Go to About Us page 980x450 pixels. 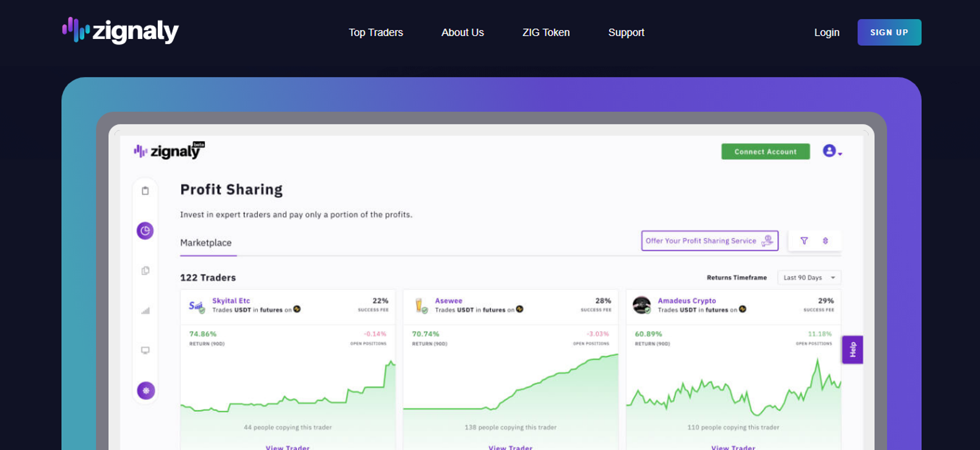click(462, 32)
